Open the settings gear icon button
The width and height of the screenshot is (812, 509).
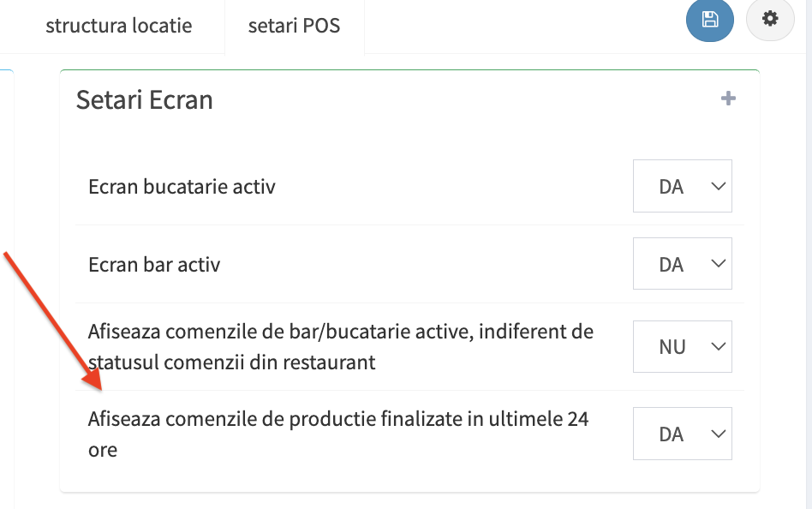tap(770, 19)
